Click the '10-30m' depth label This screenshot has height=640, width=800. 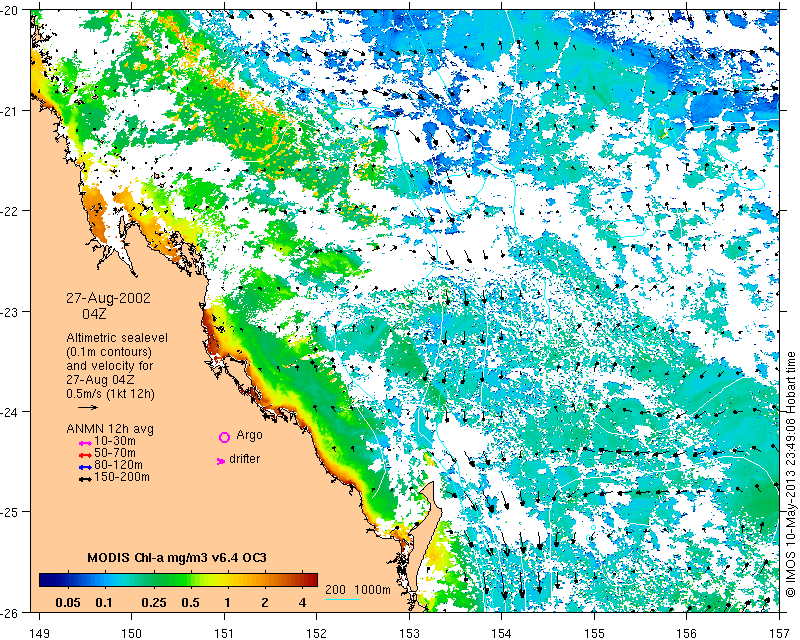[115, 441]
